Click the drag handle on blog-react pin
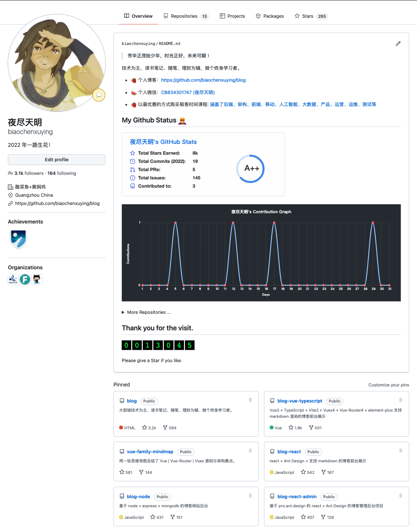 401,451
